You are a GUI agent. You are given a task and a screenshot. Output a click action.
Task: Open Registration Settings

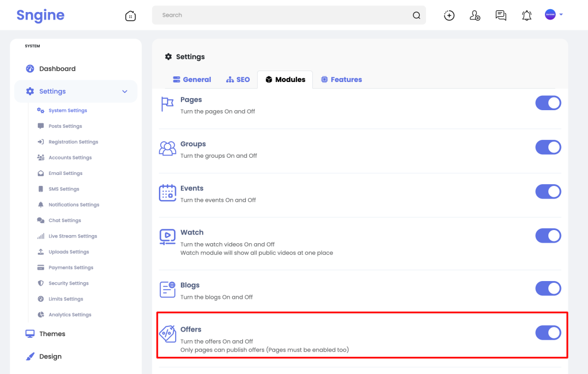(73, 142)
